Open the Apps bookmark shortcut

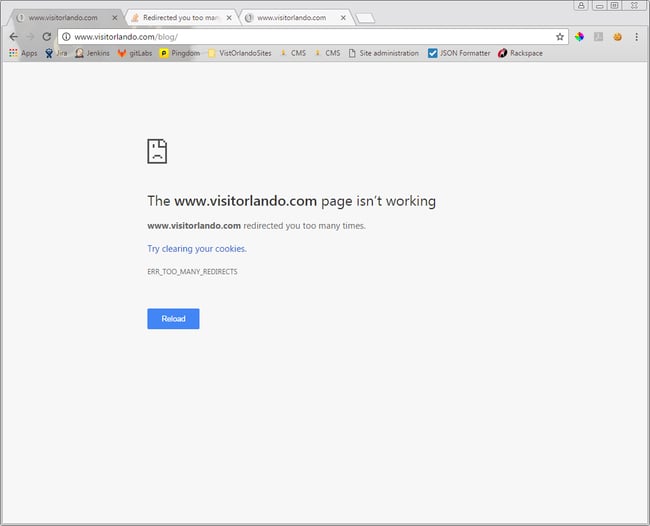click(23, 53)
